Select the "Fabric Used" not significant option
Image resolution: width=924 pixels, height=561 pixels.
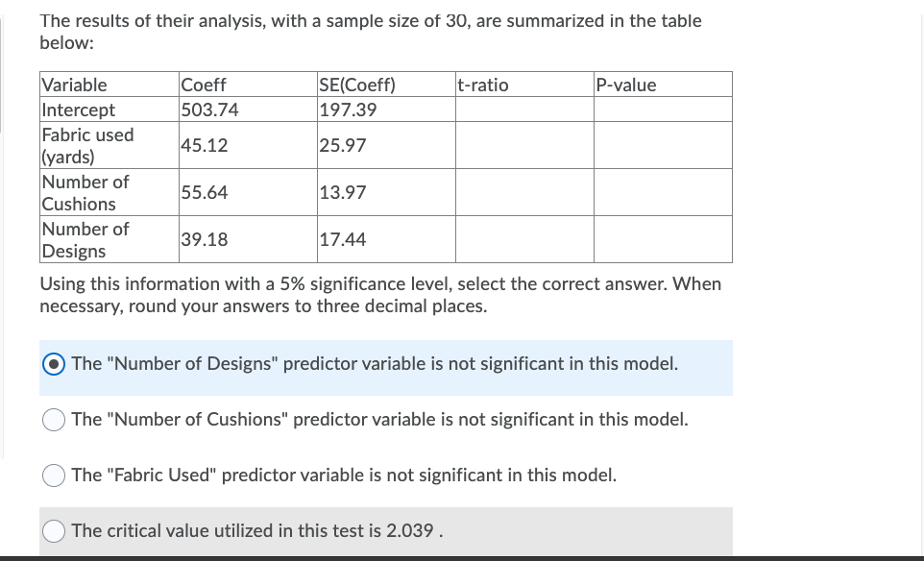pos(54,476)
